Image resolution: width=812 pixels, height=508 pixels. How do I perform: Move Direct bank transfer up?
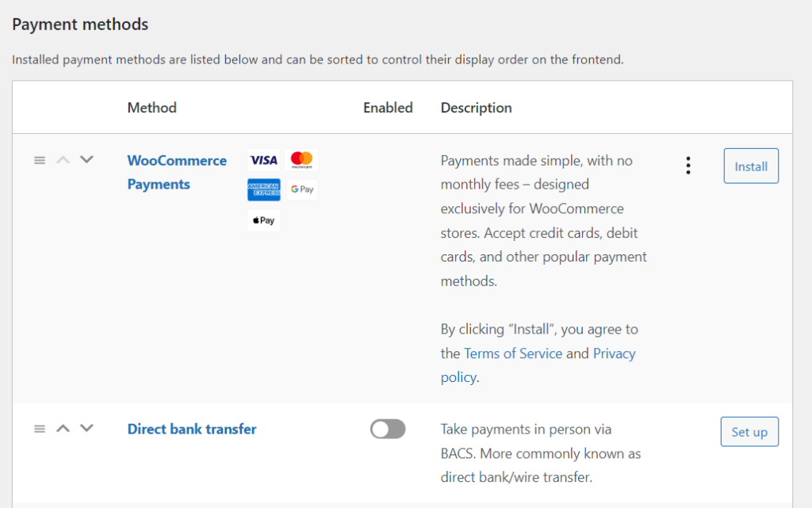click(x=63, y=429)
